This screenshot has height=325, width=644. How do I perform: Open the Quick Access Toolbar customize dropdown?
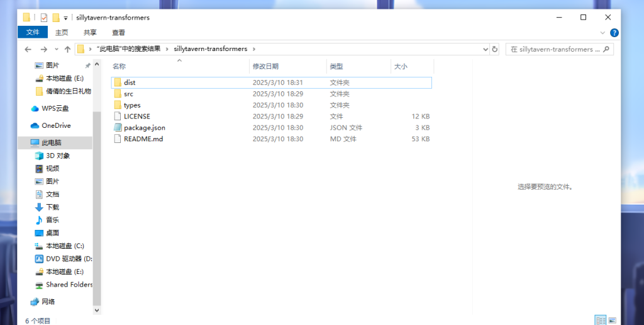tap(66, 18)
